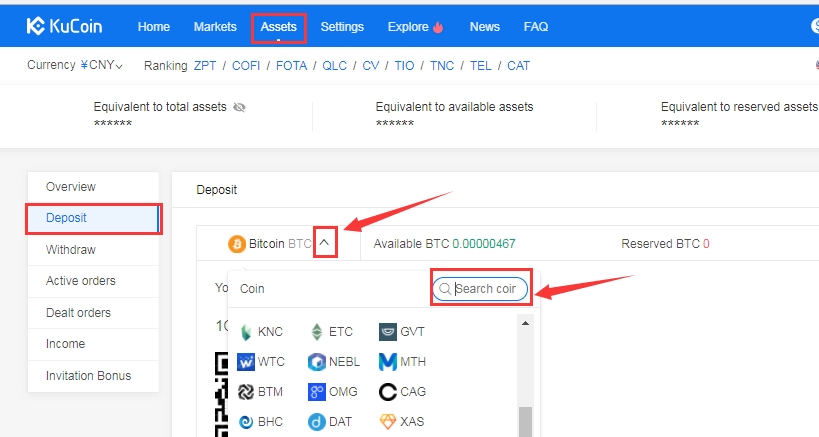Viewport: 819px width, 437px height.
Task: Click the magnifier icon in search box
Action: [x=444, y=289]
